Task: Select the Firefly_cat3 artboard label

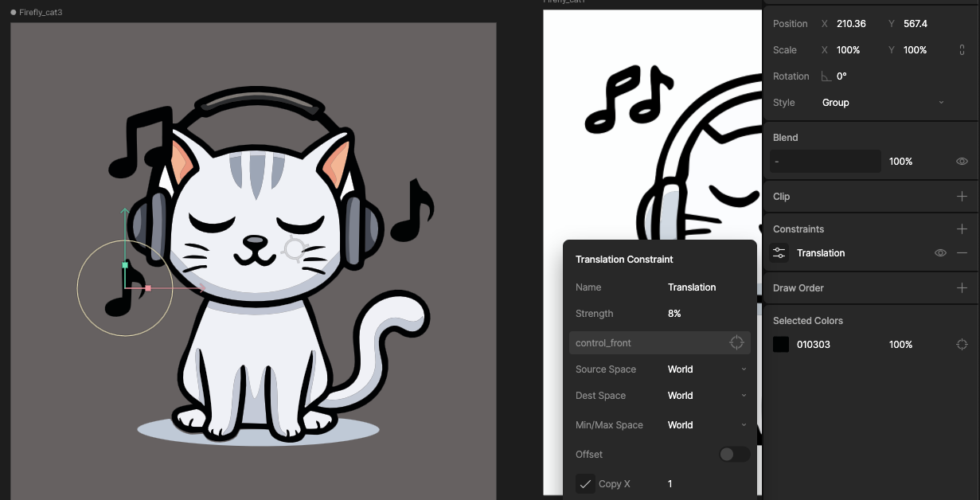Action: (x=41, y=13)
